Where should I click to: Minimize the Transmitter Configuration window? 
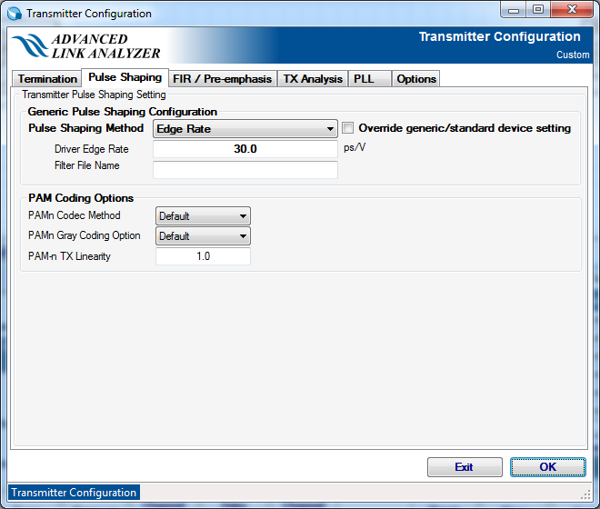(x=513, y=10)
